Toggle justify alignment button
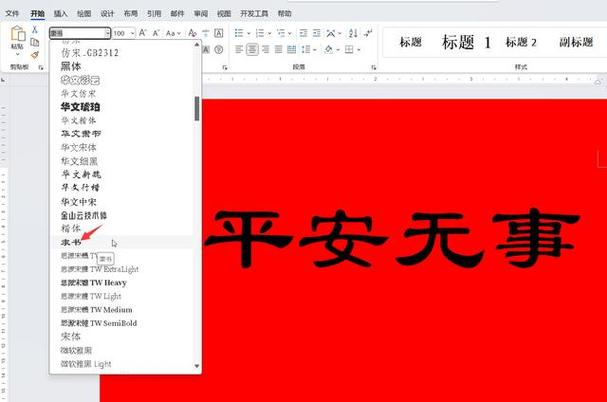 click(x=279, y=50)
